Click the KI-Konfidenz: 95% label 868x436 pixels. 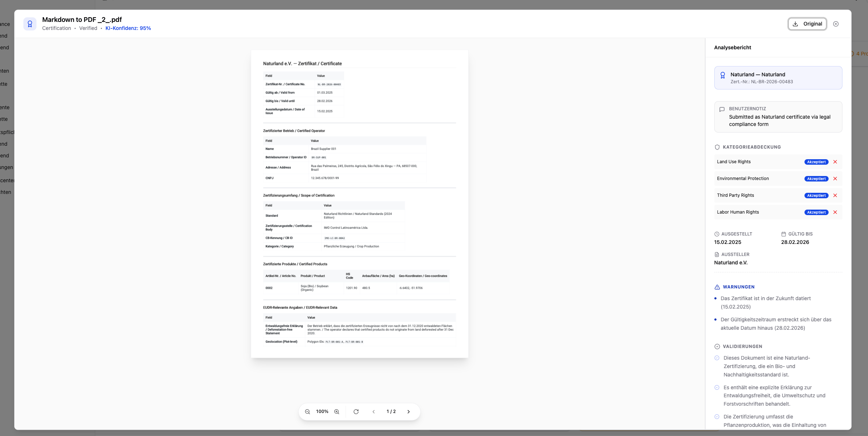[128, 28]
